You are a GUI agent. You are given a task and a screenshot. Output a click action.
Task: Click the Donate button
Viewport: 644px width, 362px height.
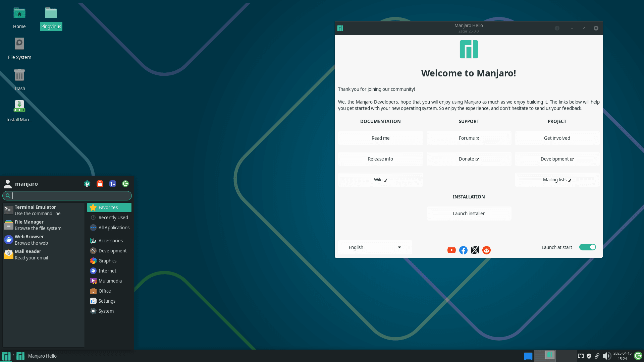click(x=469, y=159)
